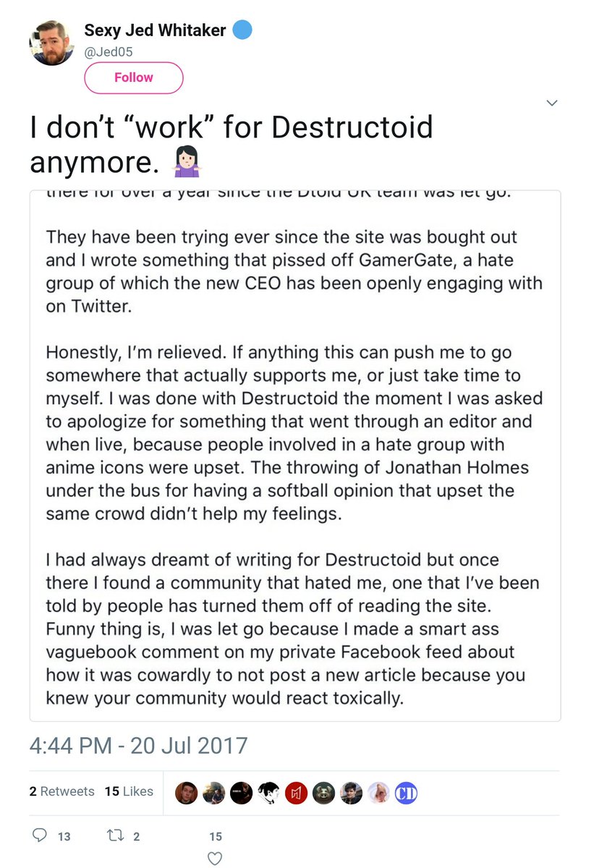Click the retweet arrows icon

click(x=114, y=835)
